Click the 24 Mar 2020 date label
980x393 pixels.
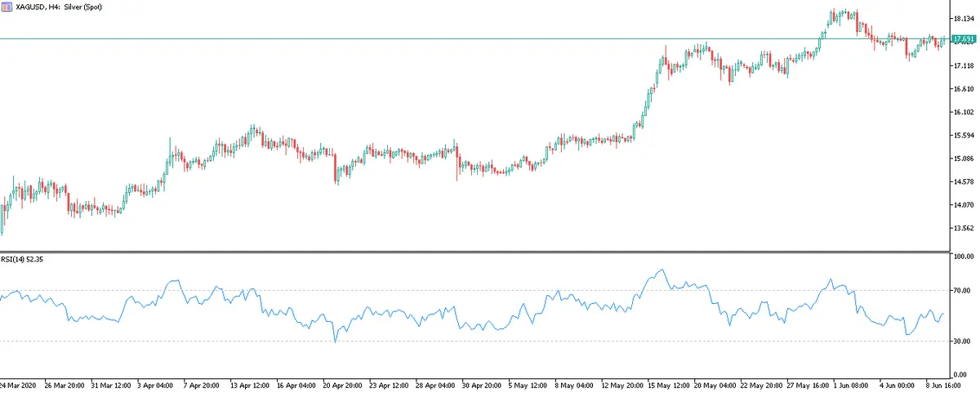coord(16,384)
